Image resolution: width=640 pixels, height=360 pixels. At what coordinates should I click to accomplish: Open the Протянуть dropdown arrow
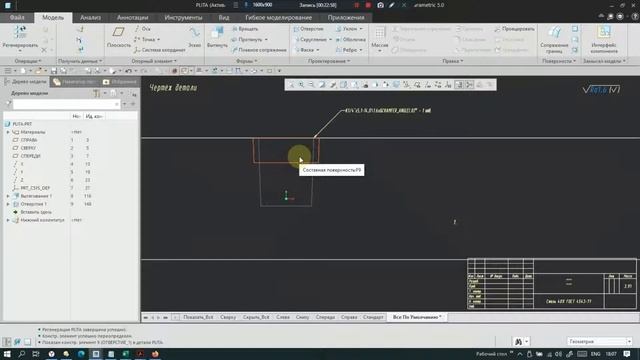tap(266, 40)
